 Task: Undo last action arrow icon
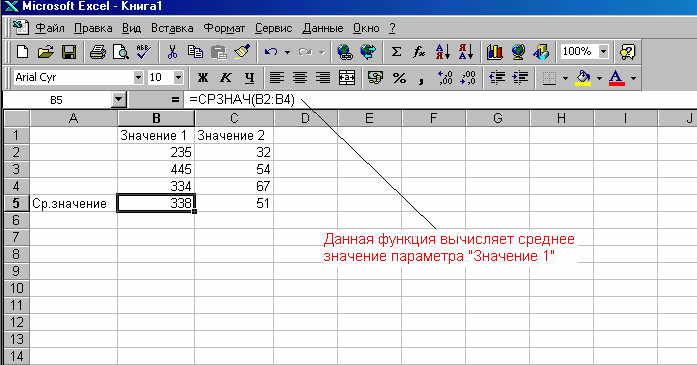270,52
